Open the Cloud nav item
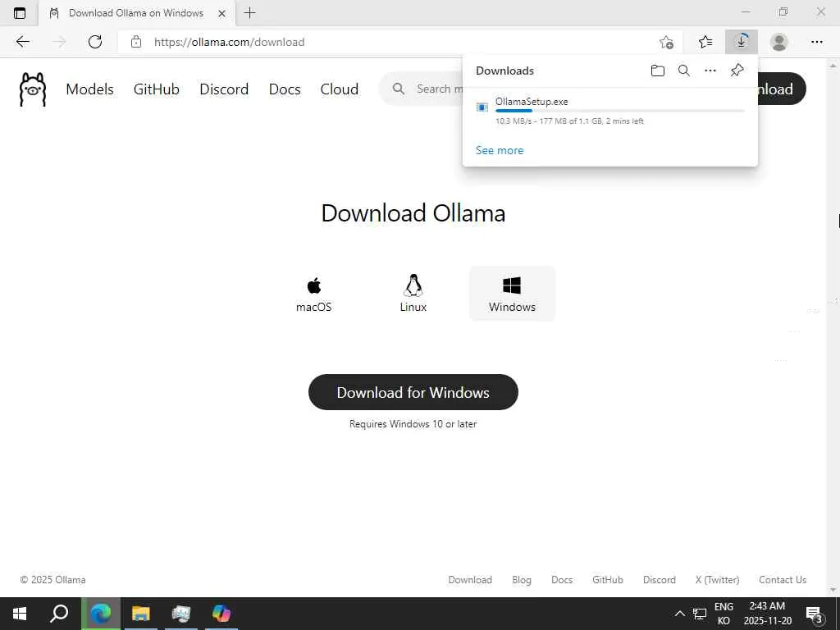The image size is (840, 630). (339, 89)
